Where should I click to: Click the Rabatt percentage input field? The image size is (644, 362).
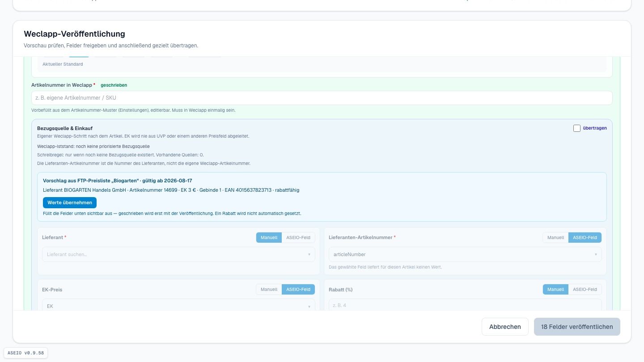click(465, 305)
